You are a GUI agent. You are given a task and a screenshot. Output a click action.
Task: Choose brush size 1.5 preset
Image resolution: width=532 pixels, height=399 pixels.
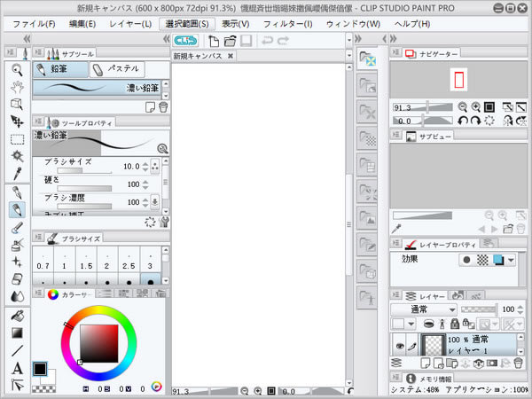point(86,260)
